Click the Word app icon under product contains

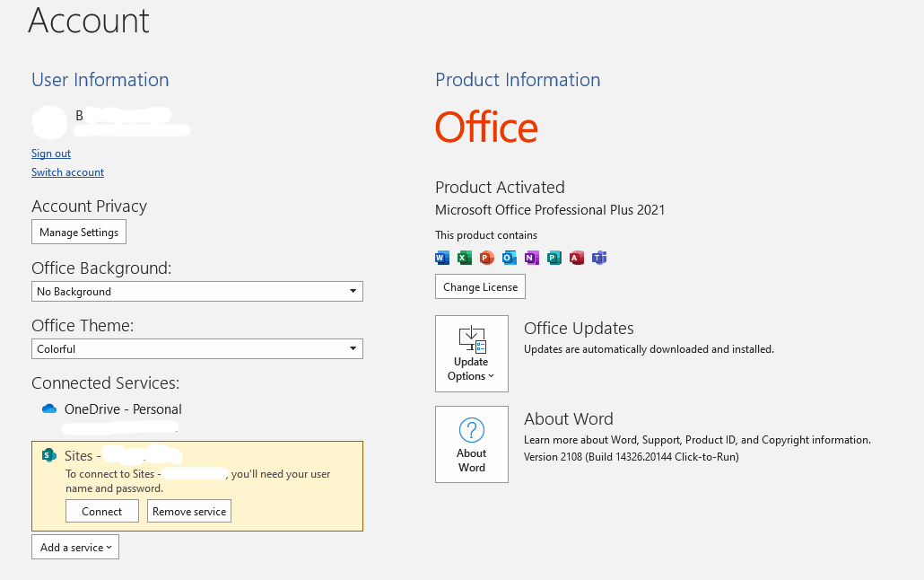[x=442, y=258]
